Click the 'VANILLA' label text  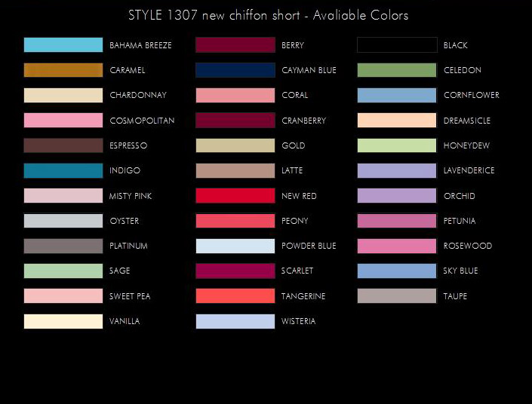point(125,321)
